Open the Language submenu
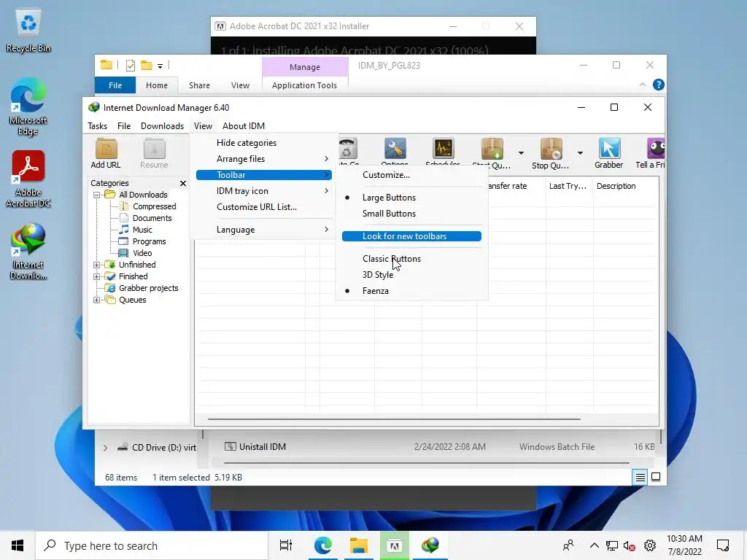The image size is (747, 560). [x=264, y=230]
